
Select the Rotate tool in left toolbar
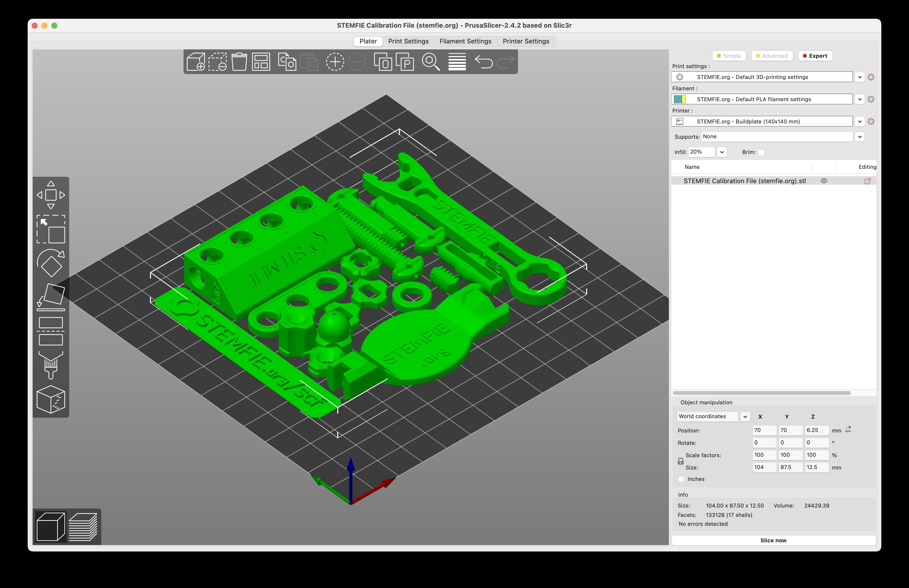pyautogui.click(x=51, y=263)
